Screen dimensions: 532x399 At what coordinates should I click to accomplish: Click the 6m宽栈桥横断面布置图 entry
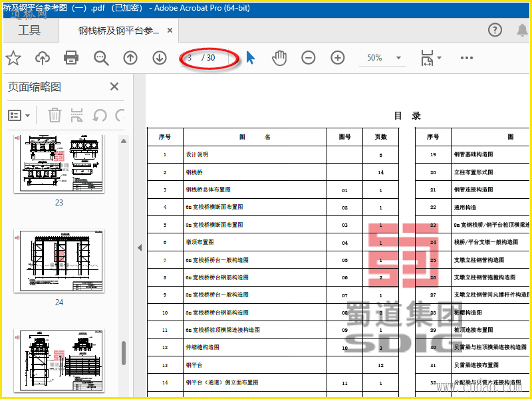pyautogui.click(x=214, y=207)
